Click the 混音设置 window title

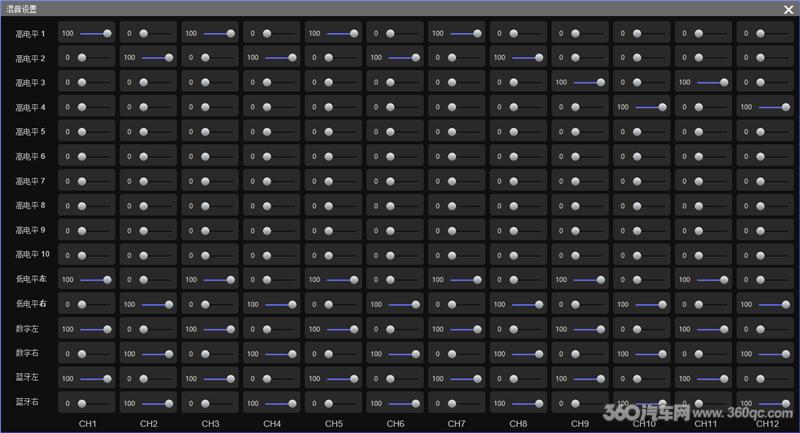pos(21,9)
